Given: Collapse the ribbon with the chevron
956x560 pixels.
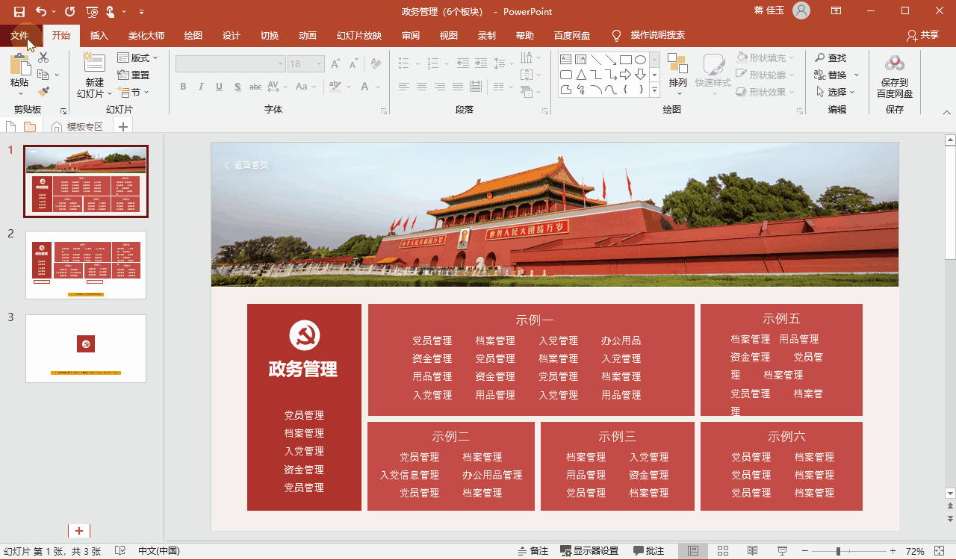Looking at the screenshot, I should pyautogui.click(x=946, y=111).
